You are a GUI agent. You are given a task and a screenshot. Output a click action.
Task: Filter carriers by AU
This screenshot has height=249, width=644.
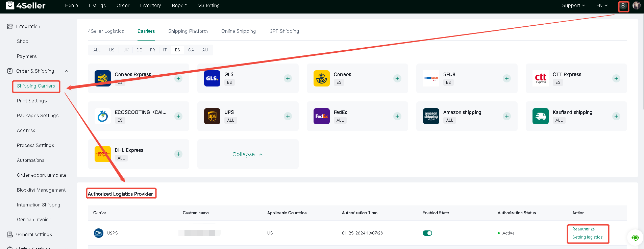[205, 50]
